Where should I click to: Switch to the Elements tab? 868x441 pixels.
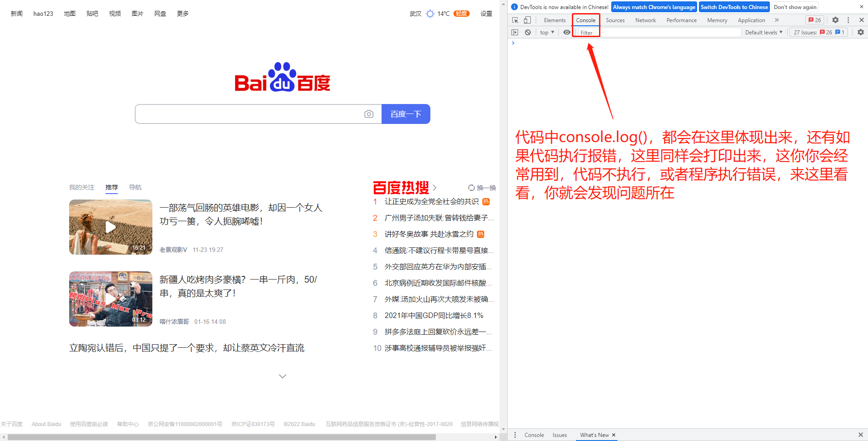coord(555,20)
